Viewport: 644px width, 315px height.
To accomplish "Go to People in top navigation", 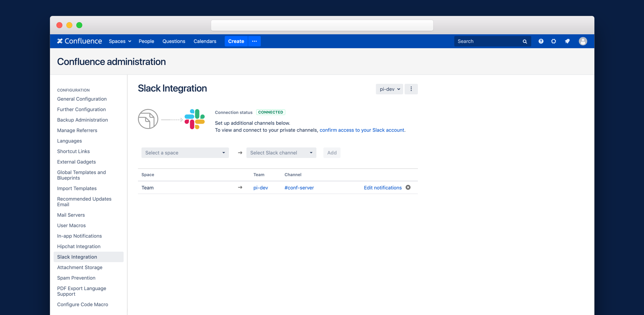I will (x=146, y=41).
